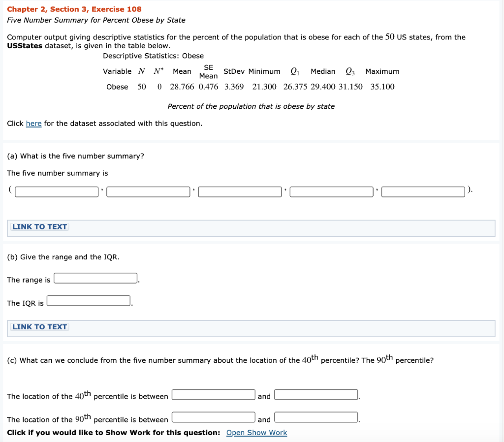This screenshot has height=442, width=504.
Task: Click the first LINK TO TEXT button
Action: click(x=39, y=226)
